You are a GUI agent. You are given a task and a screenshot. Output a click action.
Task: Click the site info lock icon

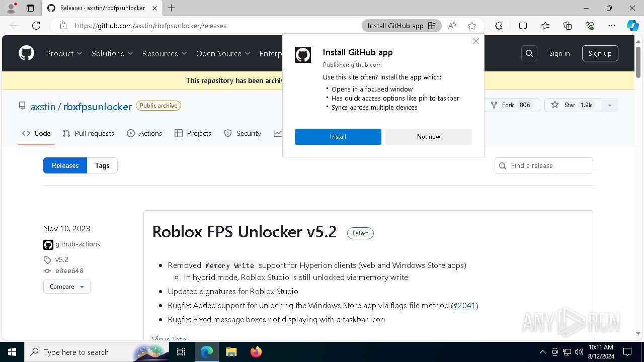pos(63,26)
